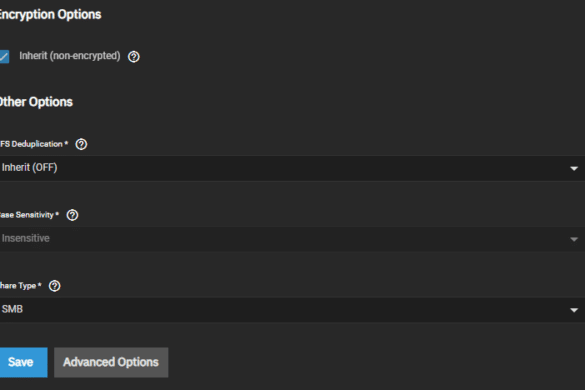585x390 pixels.
Task: Open the Case Sensitivity help icon
Action: pyautogui.click(x=72, y=215)
